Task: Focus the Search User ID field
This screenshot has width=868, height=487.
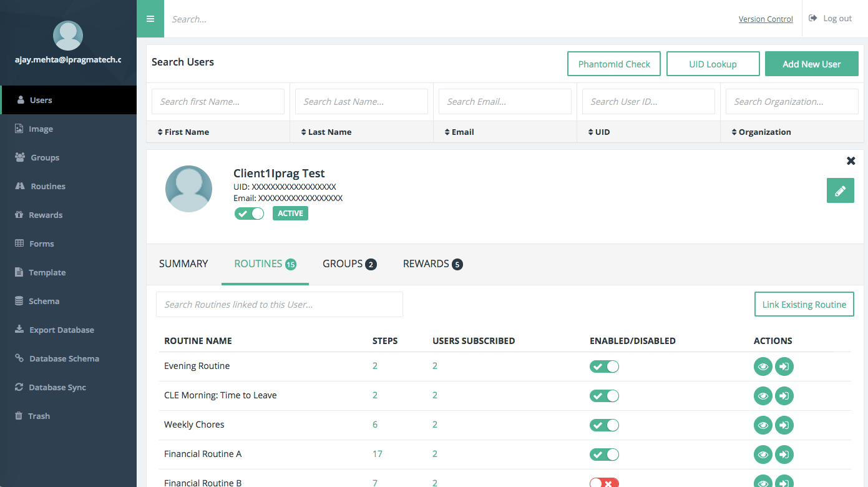Action: pos(648,101)
